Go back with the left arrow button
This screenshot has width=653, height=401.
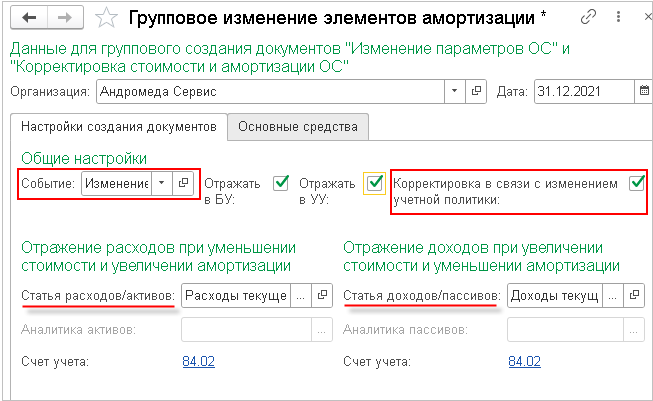coord(29,17)
